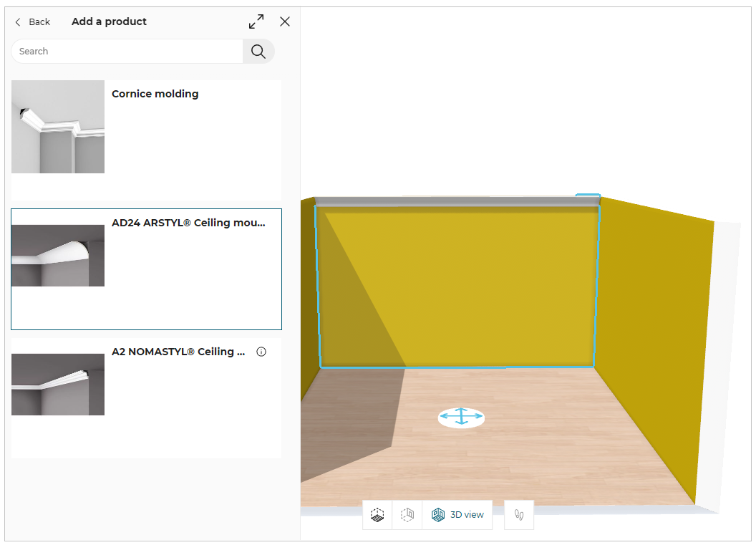Click the AD24 ARSTYL Ceiling molding title
Image resolution: width=756 pixels, height=545 pixels.
tap(188, 223)
